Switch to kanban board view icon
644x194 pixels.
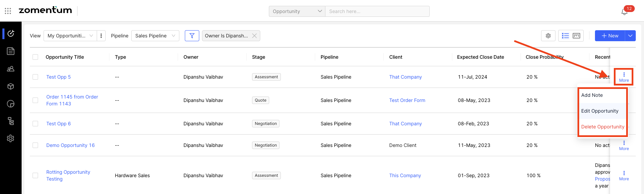[x=576, y=36]
